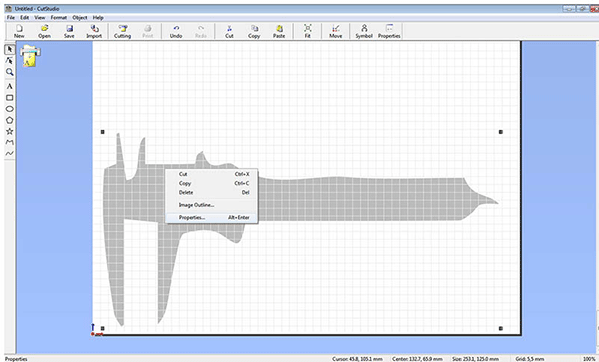
Task: Click the Open file toolbar icon
Action: (44, 31)
